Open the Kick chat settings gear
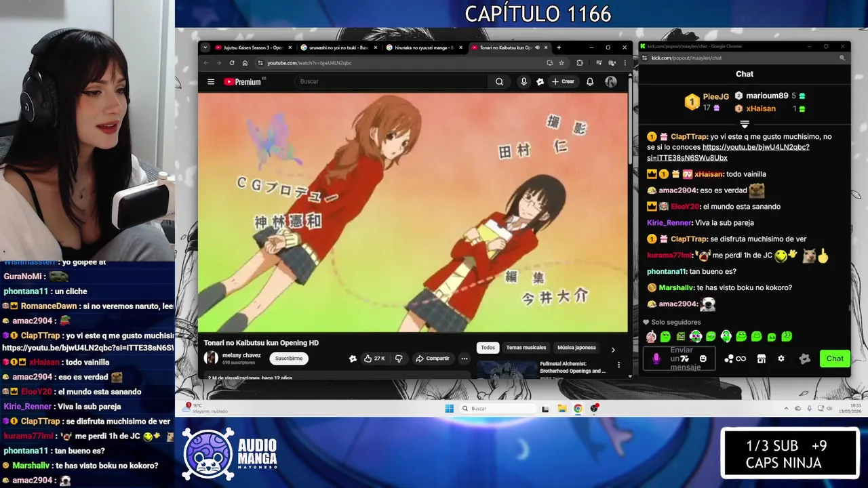 pos(781,359)
